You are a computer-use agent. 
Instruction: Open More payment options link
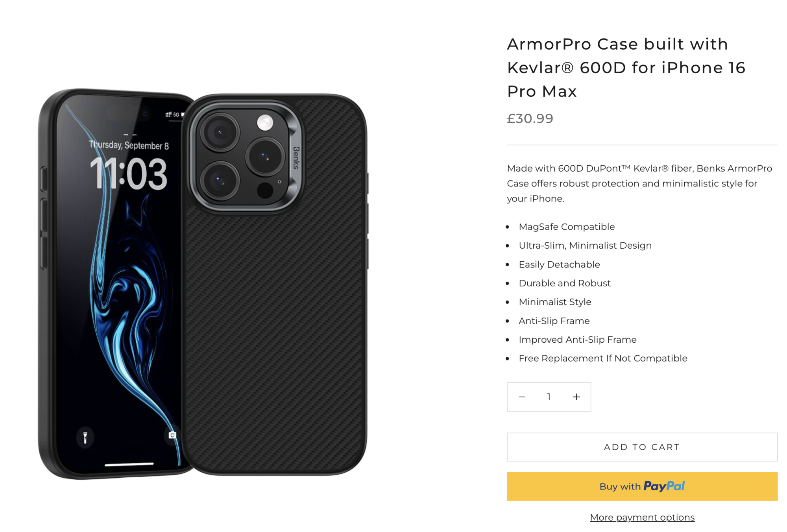click(x=642, y=517)
